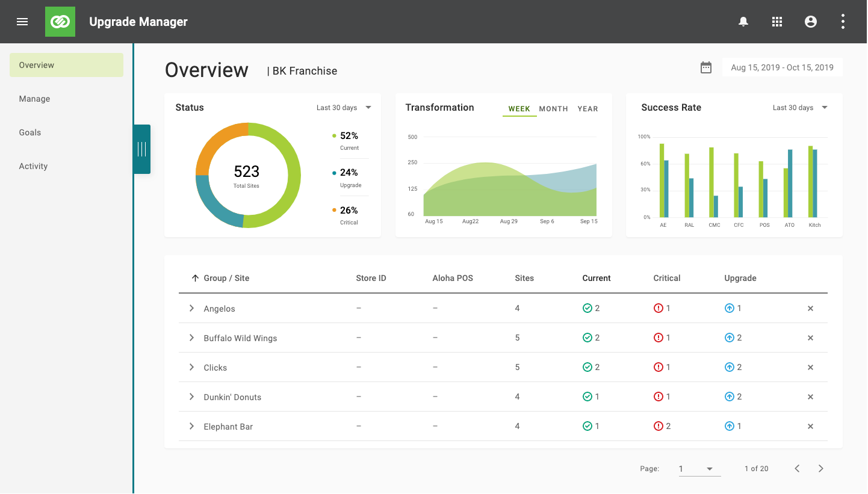Viewport: 868px width, 494px height.
Task: Remove the Angelos row
Action: (x=810, y=309)
